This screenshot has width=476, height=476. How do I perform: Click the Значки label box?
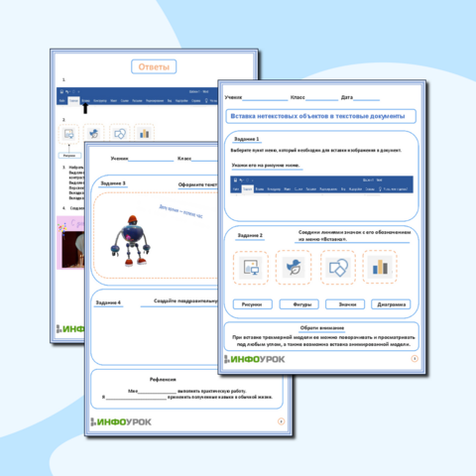345,304
